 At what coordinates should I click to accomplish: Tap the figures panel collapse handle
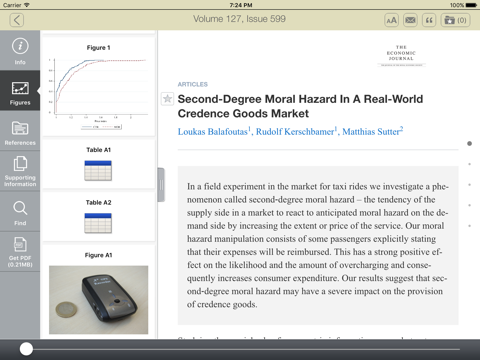point(161,185)
